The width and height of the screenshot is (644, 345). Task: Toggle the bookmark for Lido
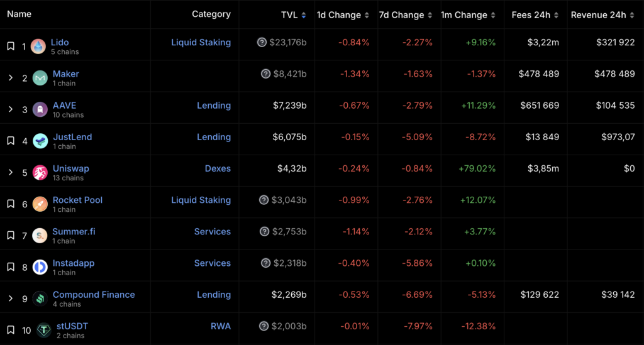[x=11, y=47]
